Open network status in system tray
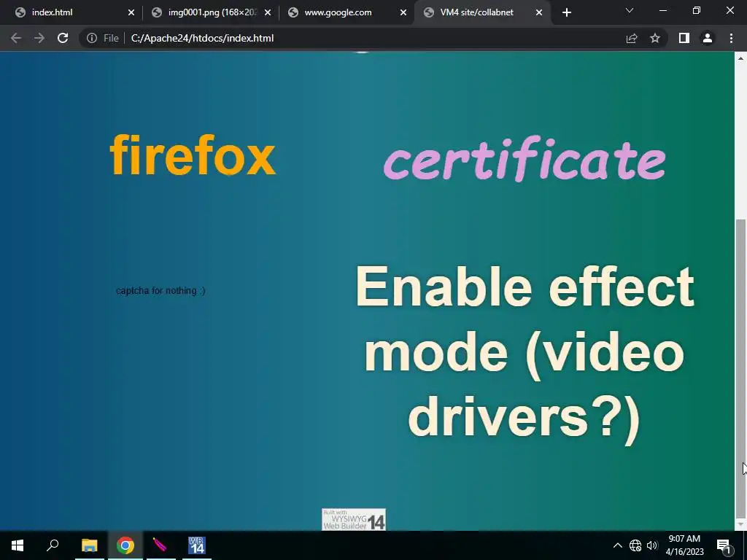The height and width of the screenshot is (560, 747). click(x=635, y=545)
